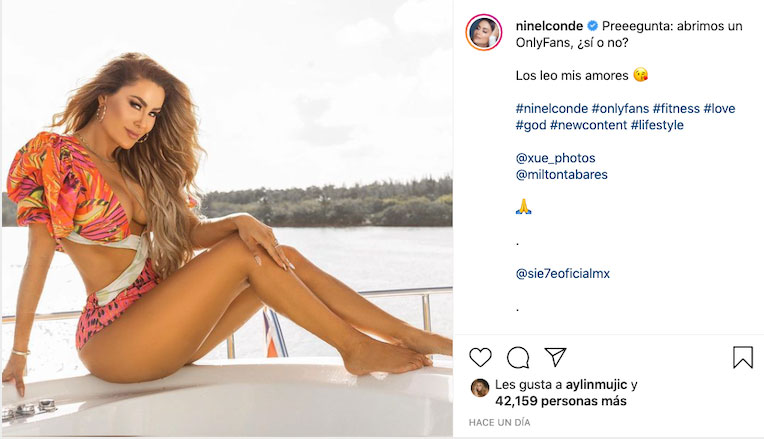Like the post with the heart icon

pos(481,357)
